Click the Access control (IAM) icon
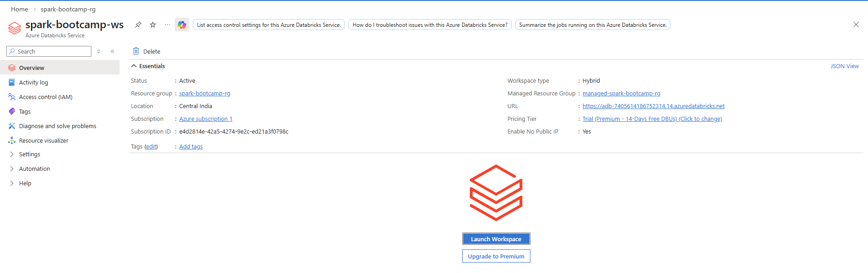This screenshot has height=273, width=868. pyautogui.click(x=12, y=97)
